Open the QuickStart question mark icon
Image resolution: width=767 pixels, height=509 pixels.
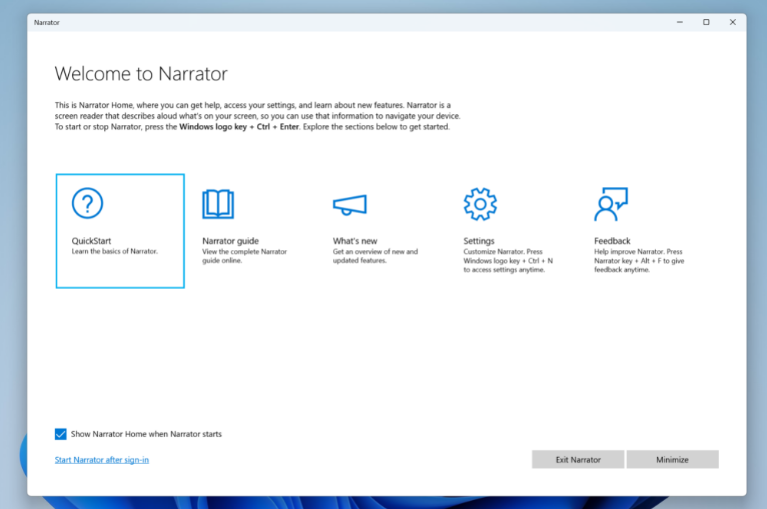(x=88, y=203)
